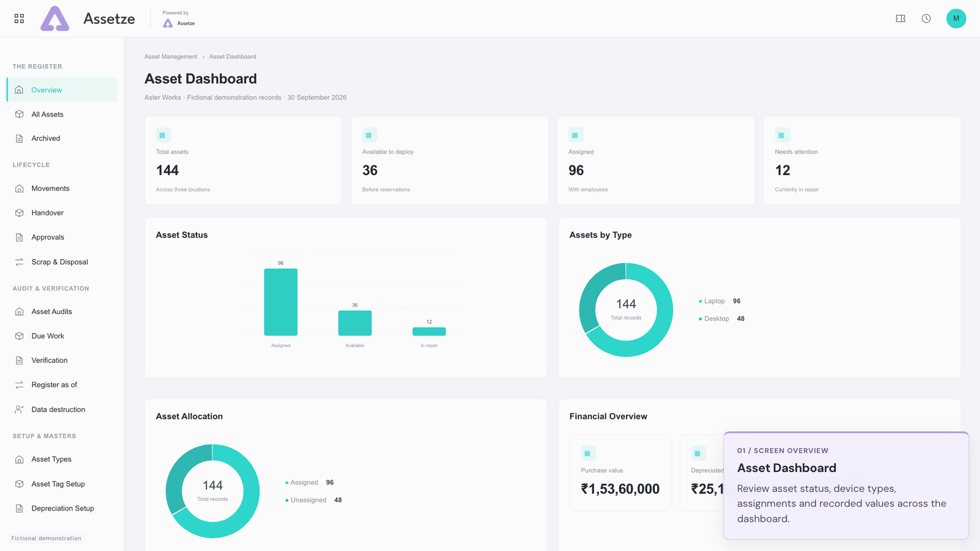Click the Needs attention value 12

point(782,170)
